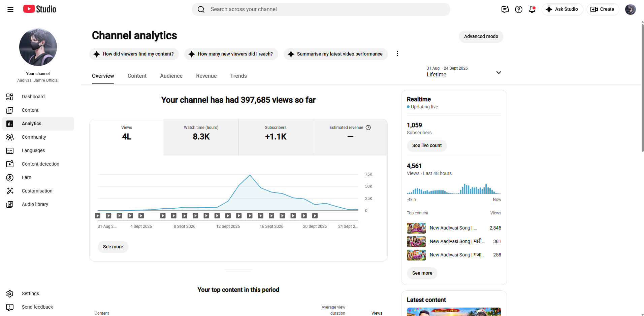Viewport: 644px width, 316px height.
Task: Ask 'How many new viewers did I reach?'
Action: pos(231,54)
